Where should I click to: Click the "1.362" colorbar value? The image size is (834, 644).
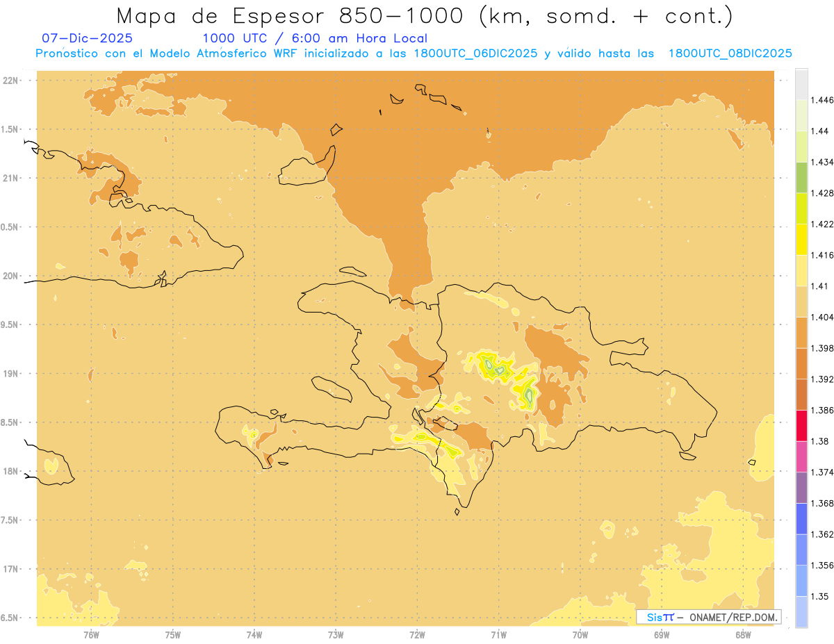[822, 534]
